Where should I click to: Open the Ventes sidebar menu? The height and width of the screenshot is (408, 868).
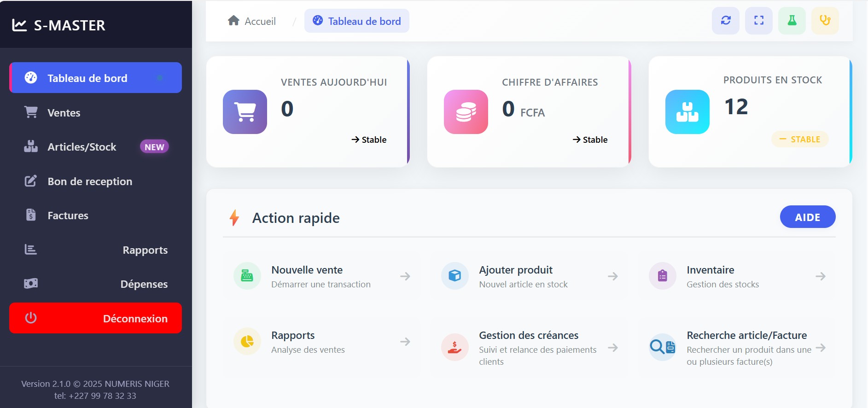click(x=95, y=112)
